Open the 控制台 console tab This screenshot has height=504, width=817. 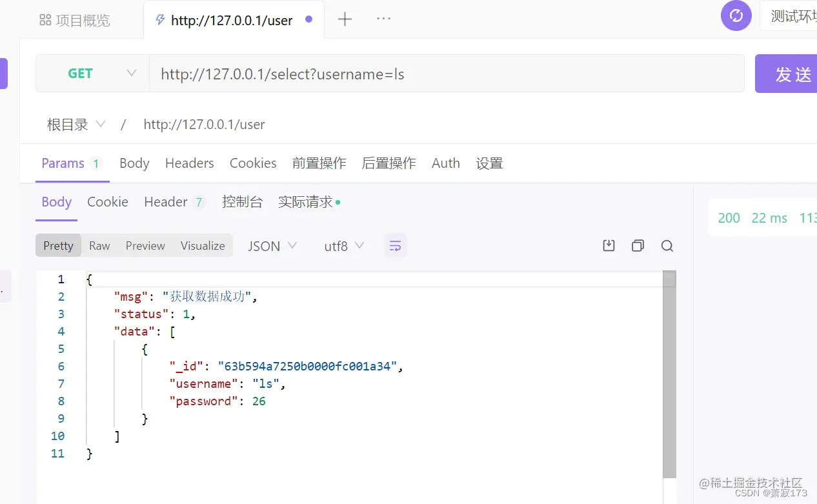(x=242, y=202)
